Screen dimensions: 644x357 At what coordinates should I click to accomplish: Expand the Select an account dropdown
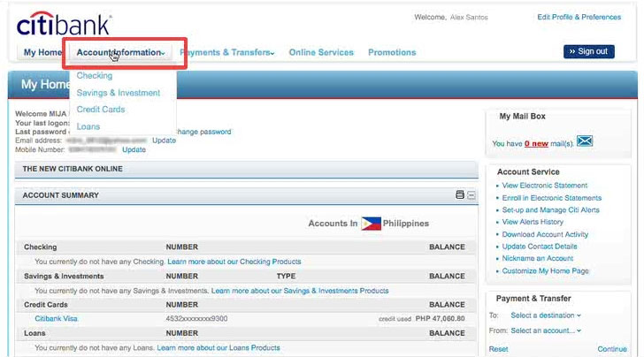tap(546, 330)
